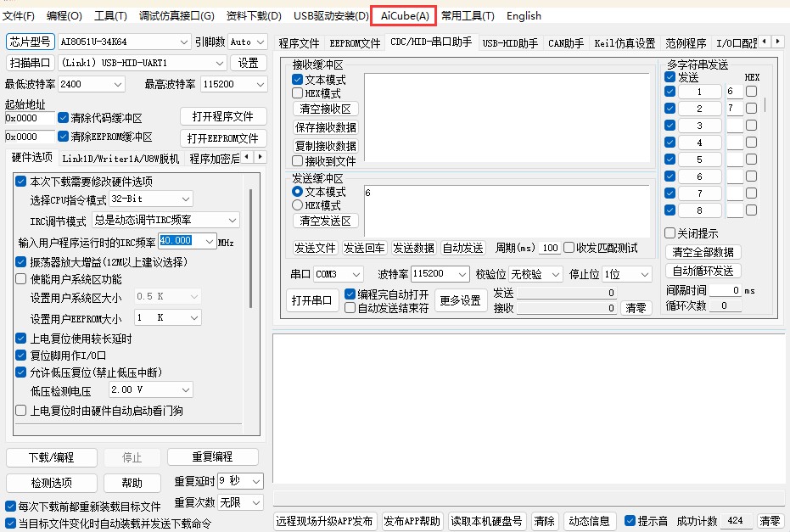Toggle 编程完自动打开 checkbox

350,294
